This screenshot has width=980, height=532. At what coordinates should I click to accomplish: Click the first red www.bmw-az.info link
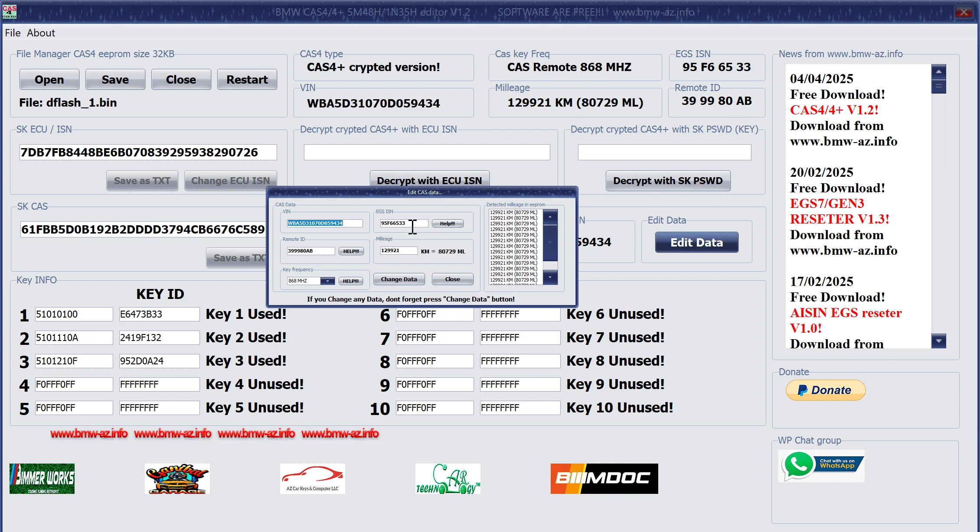point(89,434)
